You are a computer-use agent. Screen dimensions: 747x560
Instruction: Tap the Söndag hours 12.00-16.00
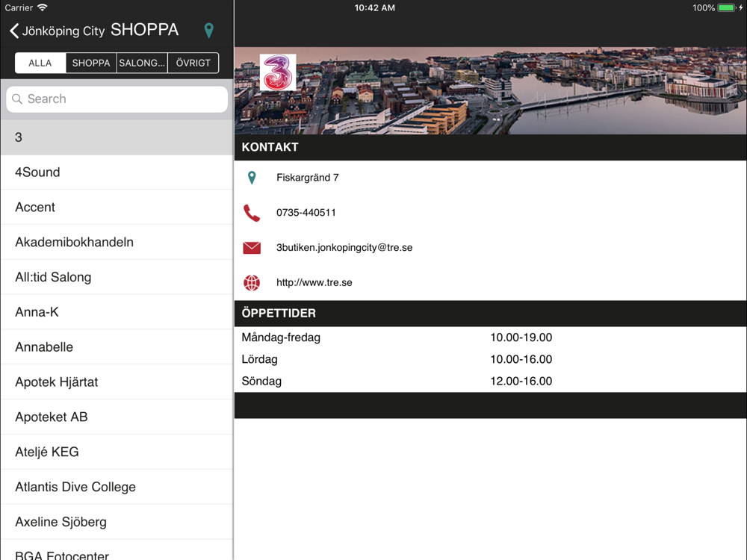click(x=521, y=382)
